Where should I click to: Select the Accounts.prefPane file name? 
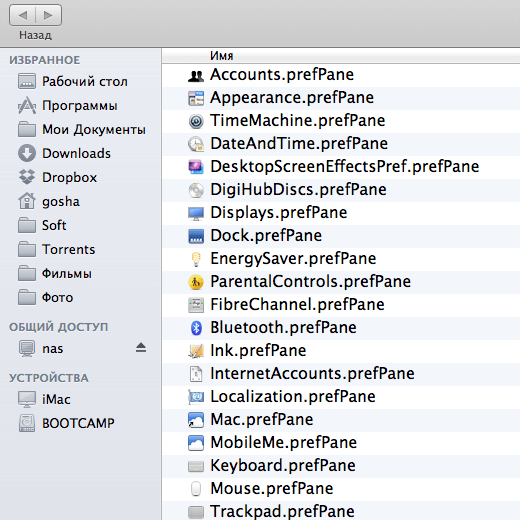point(282,75)
